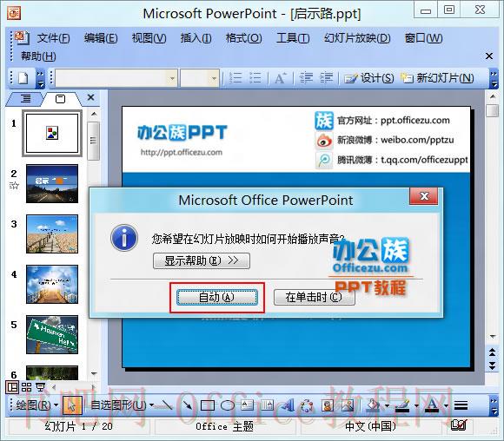Open the 绘图(R) drawing menu dropdown
This screenshot has width=504, height=441.
click(37, 405)
